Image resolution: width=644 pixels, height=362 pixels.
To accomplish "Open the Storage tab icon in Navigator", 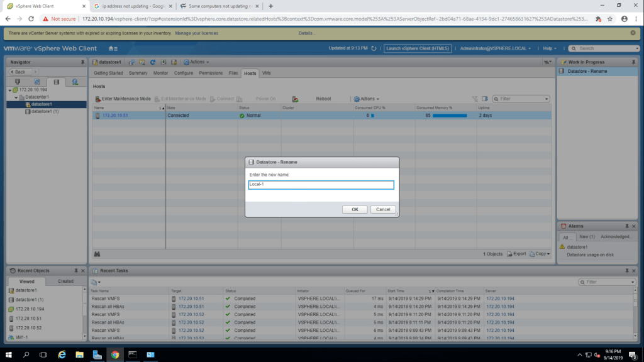I will (x=56, y=82).
